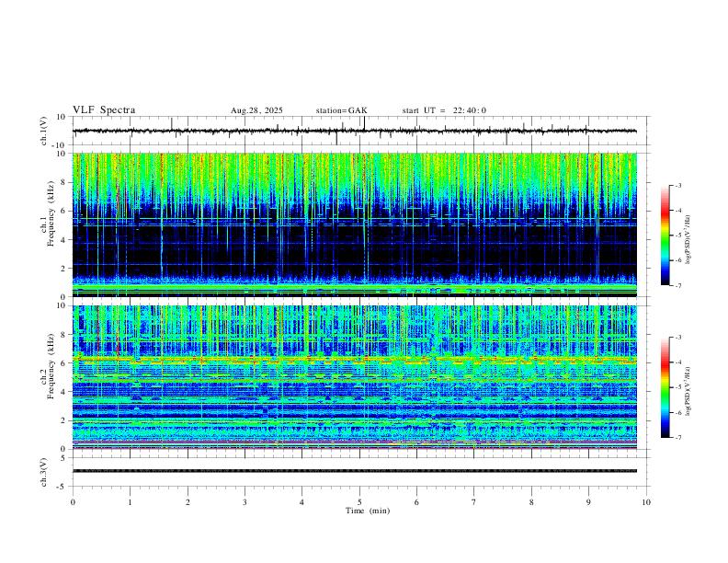Click the "ch.1(V)" waveform axis label

(44, 131)
